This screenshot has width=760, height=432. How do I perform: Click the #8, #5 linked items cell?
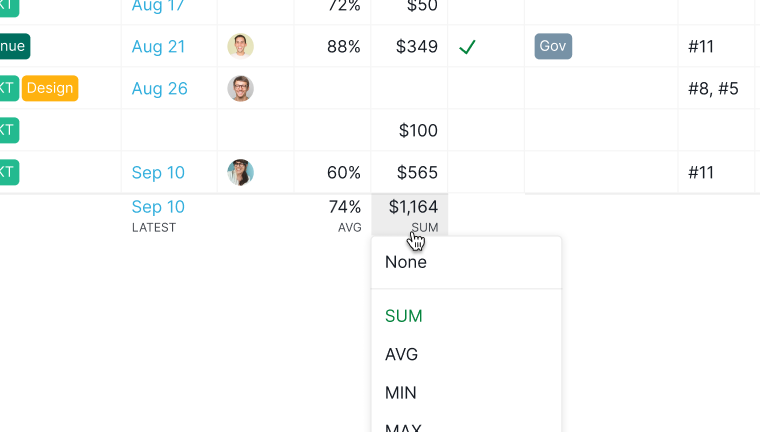[x=716, y=89]
